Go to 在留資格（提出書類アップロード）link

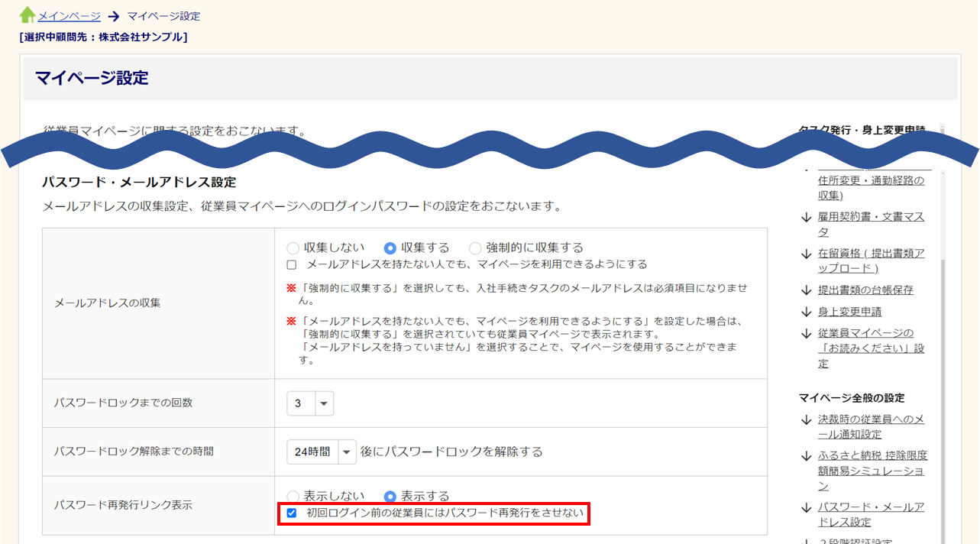coord(872,261)
